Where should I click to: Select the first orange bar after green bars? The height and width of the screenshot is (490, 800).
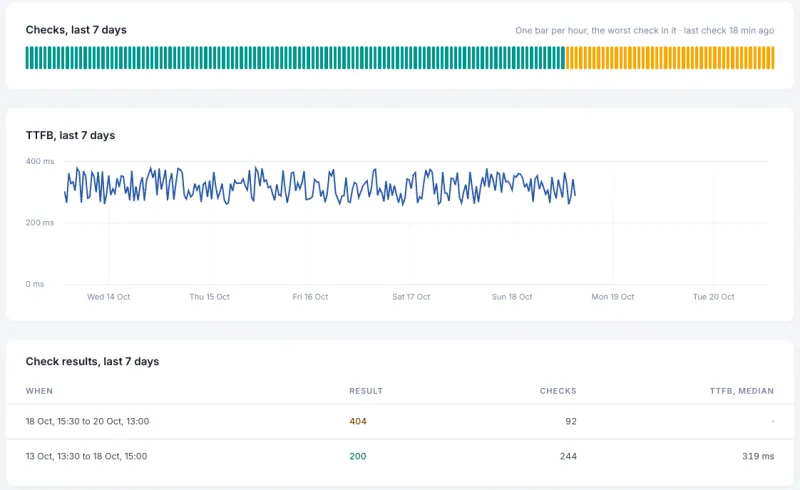[x=567, y=58]
